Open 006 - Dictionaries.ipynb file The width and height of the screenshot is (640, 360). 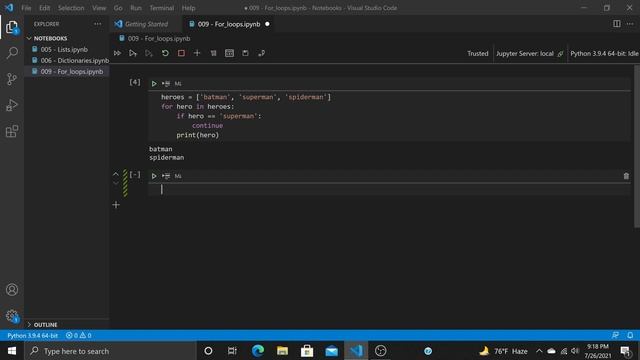click(75, 60)
